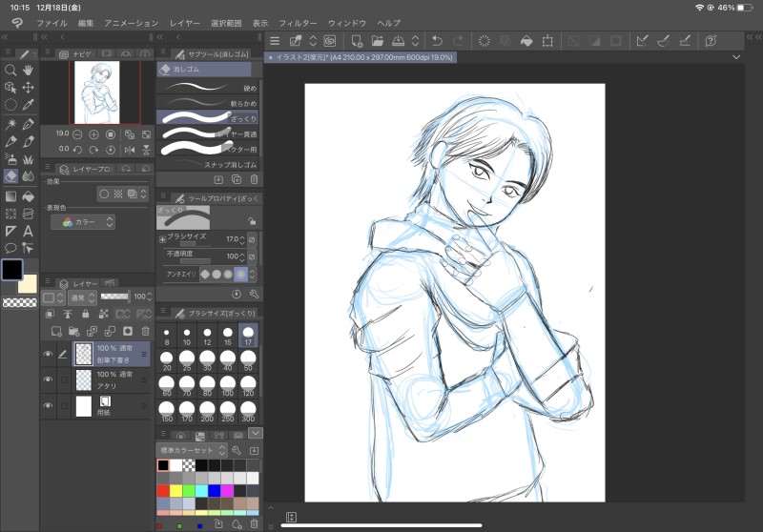Screen dimensions: 763x532
Task: Select the Zoom magnifier tool
Action: pyautogui.click(x=10, y=71)
